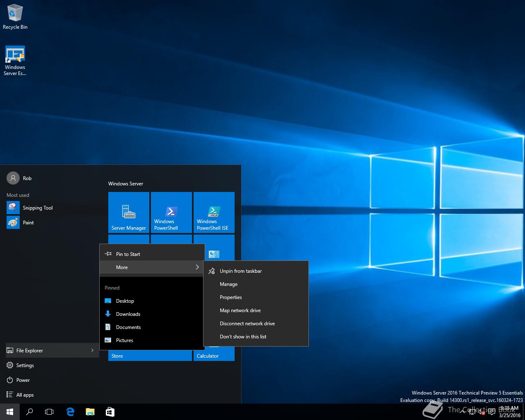Click the Windows Start button
Viewport: 525px width, 420px height.
[x=10, y=412]
